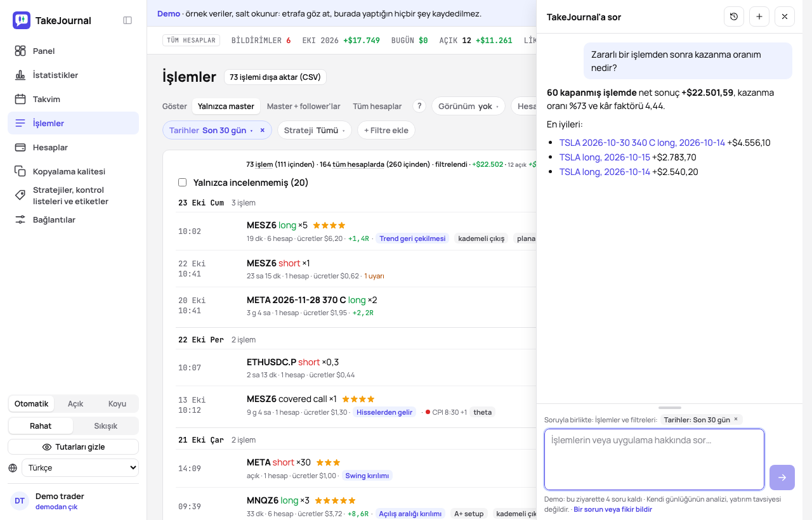The height and width of the screenshot is (520, 812).
Task: Select Tüm hesaplar view option
Action: click(x=377, y=106)
